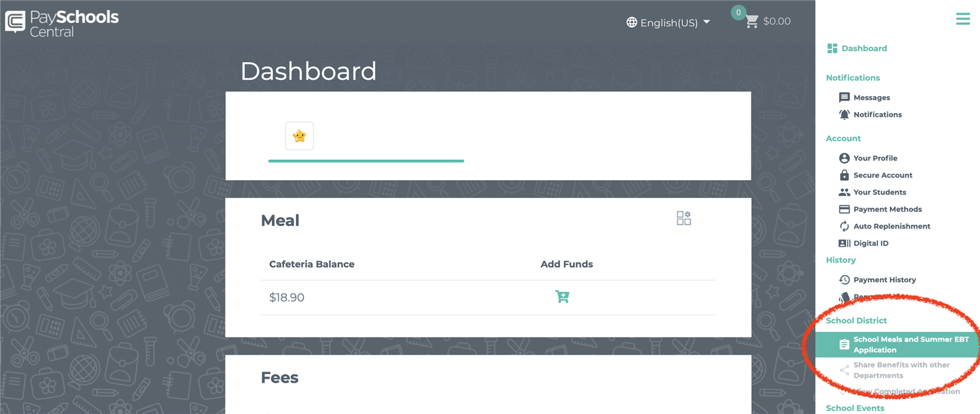
Task: Click the Add Funds cart icon
Action: [562, 297]
